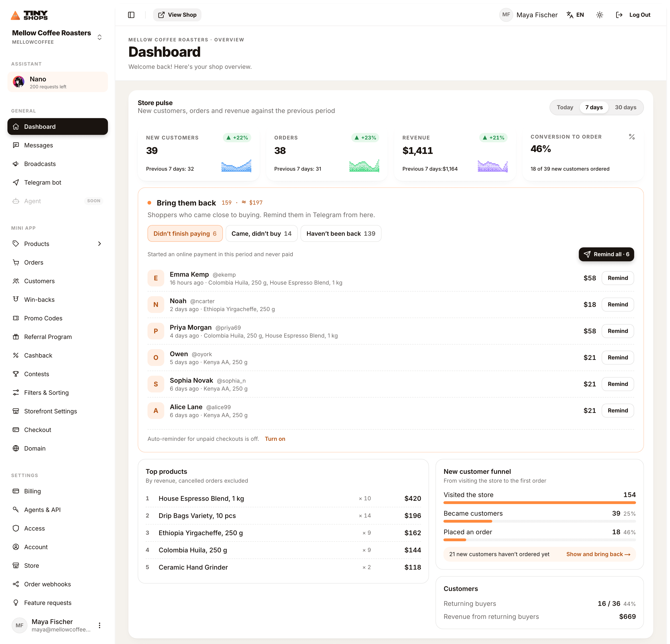The height and width of the screenshot is (644, 670).
Task: Open Referral Program gift item
Action: [57, 337]
